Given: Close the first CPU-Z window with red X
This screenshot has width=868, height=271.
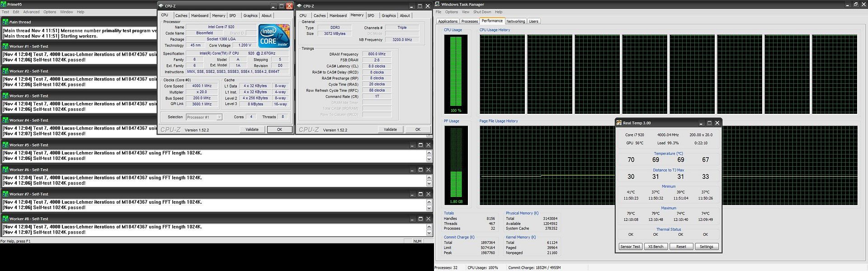Looking at the screenshot, I should pyautogui.click(x=289, y=6).
